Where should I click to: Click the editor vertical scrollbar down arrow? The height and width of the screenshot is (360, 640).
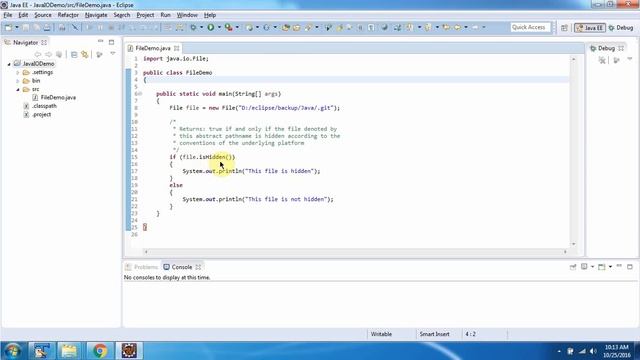[x=573, y=244]
